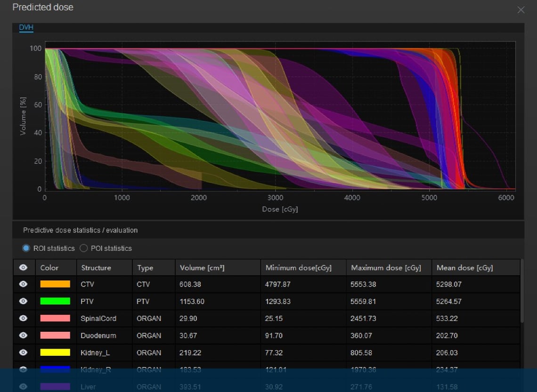Image resolution: width=537 pixels, height=392 pixels.
Task: Click PTV minimum dose 1293.83
Action: [277, 301]
